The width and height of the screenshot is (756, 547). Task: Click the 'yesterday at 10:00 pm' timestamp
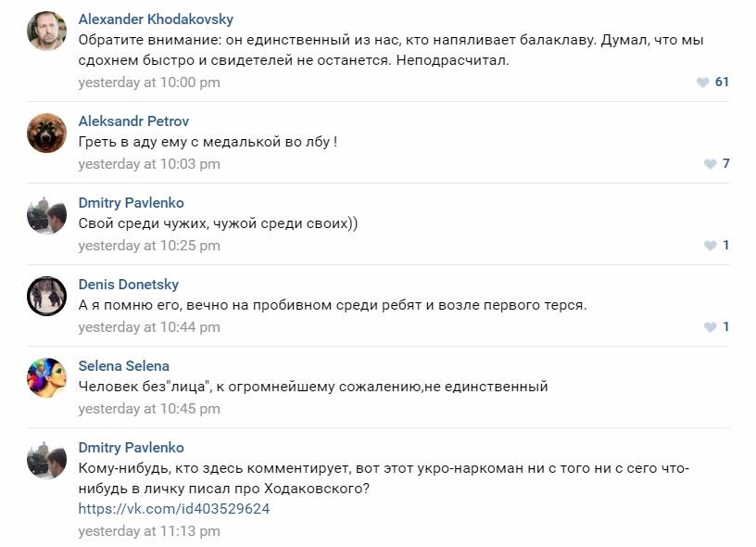point(149,83)
